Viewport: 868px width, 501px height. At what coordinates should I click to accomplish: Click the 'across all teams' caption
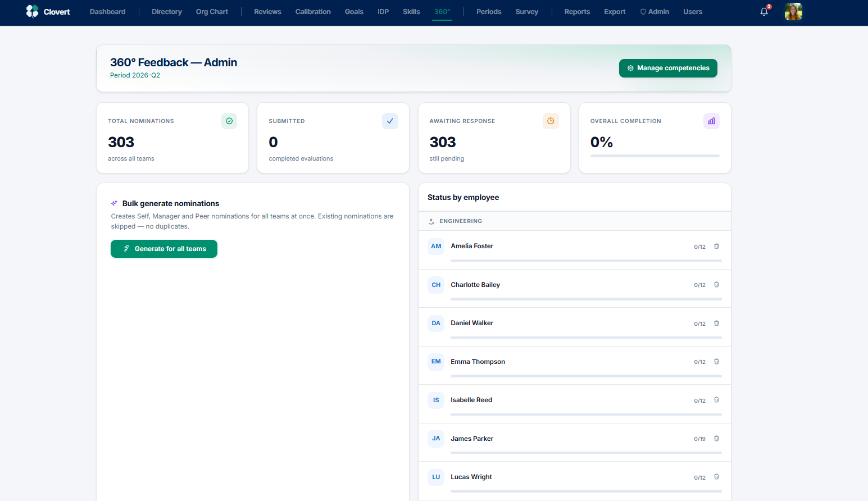(131, 158)
